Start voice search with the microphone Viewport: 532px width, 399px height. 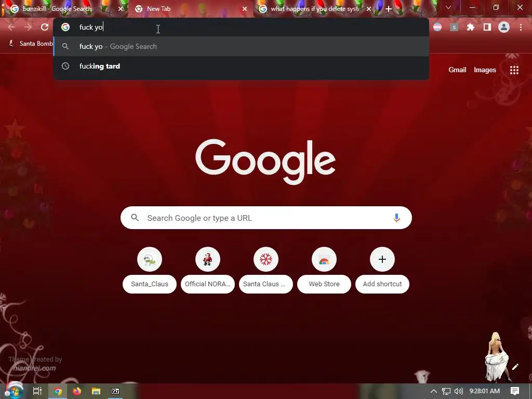(x=396, y=218)
